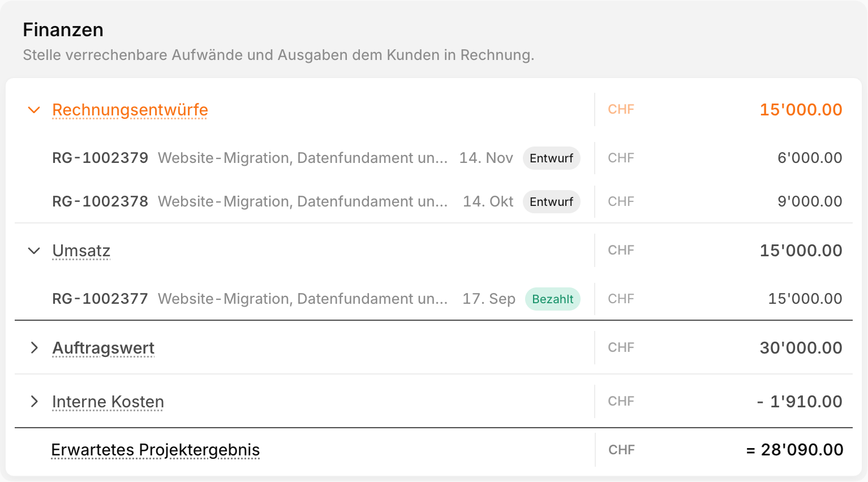Click the green Bezahlt status badge
The image size is (868, 482).
coord(553,299)
